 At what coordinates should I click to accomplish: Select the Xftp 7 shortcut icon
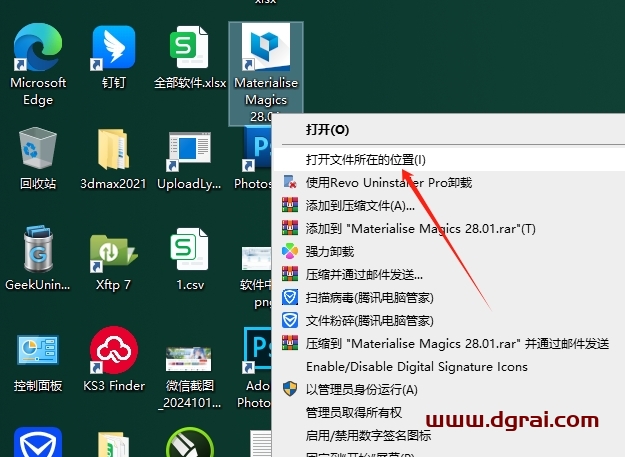(114, 253)
